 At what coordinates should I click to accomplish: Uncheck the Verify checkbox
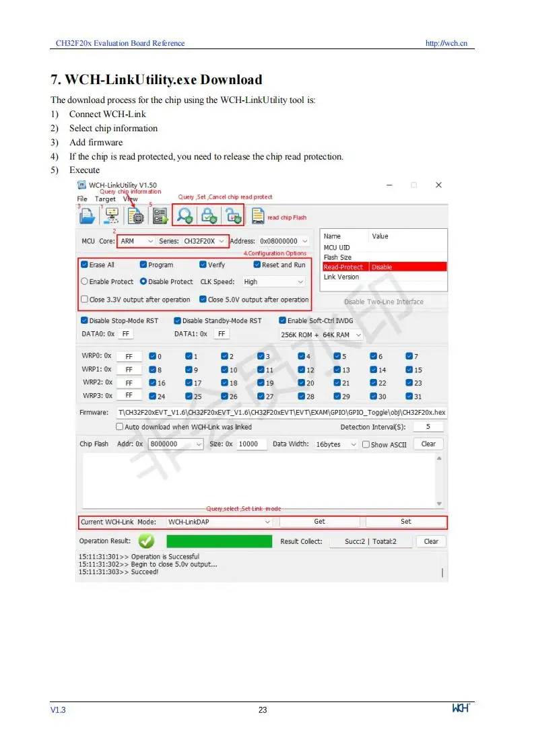click(x=203, y=265)
